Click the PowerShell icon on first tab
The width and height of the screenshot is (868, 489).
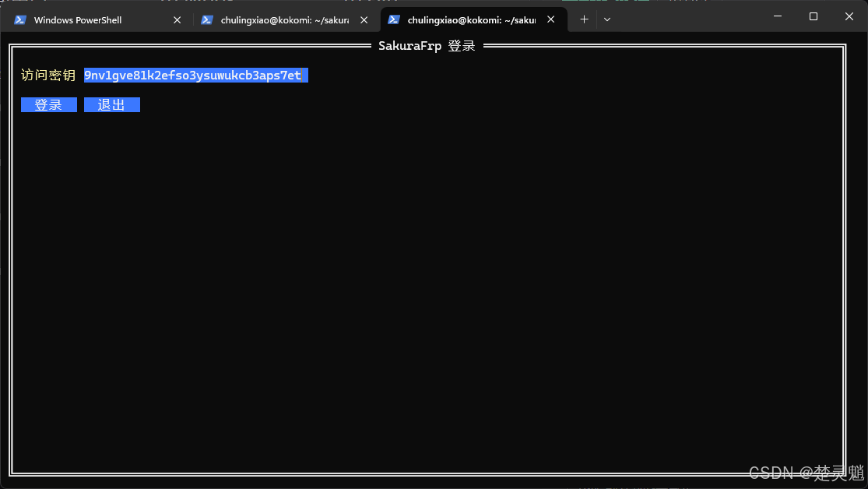pos(20,20)
